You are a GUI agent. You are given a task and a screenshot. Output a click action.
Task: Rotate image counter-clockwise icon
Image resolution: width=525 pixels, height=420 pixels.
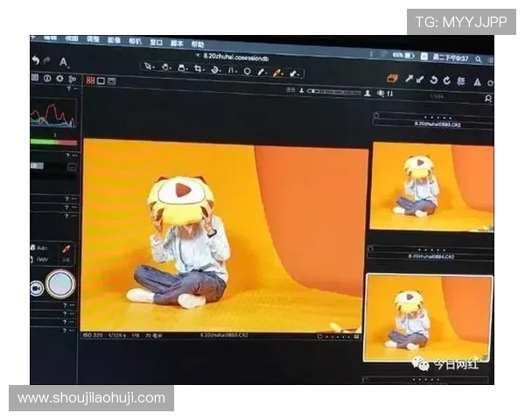coord(434,80)
